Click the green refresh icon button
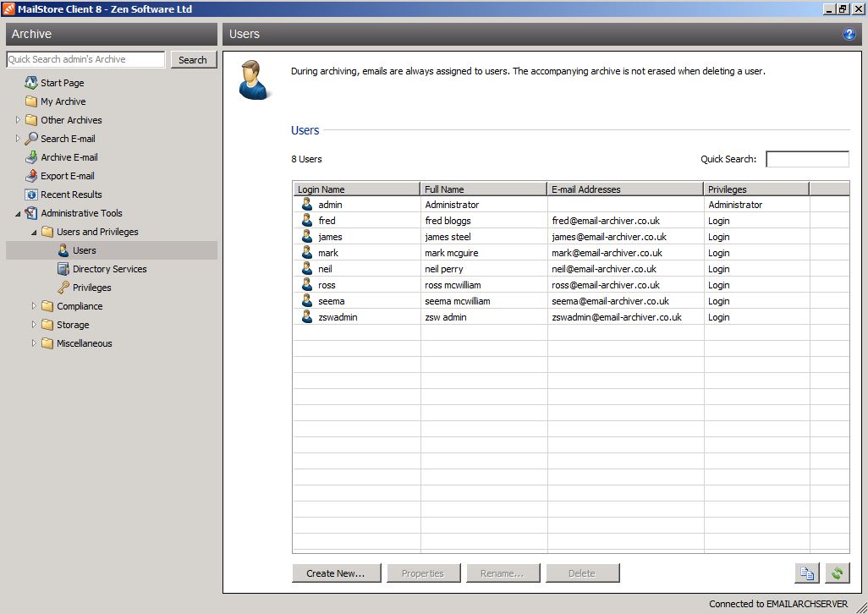 coord(837,573)
